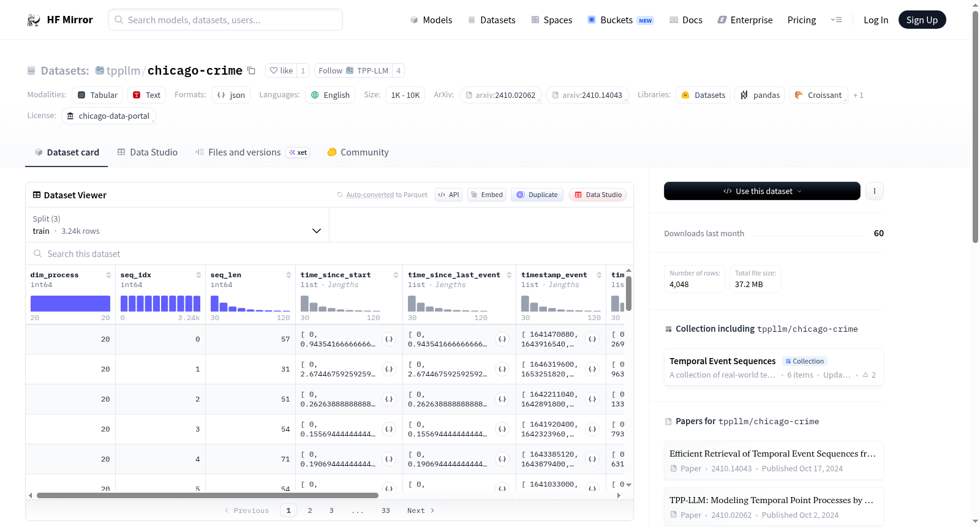Open Data Studio from the viewer header

click(x=597, y=195)
